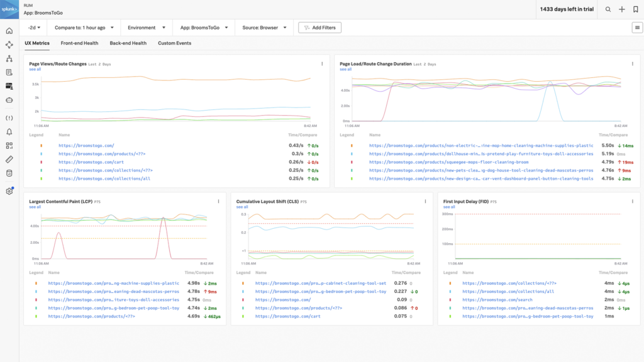Click the Add Filters button
Viewport: 644px width, 362px height.
pos(320,28)
